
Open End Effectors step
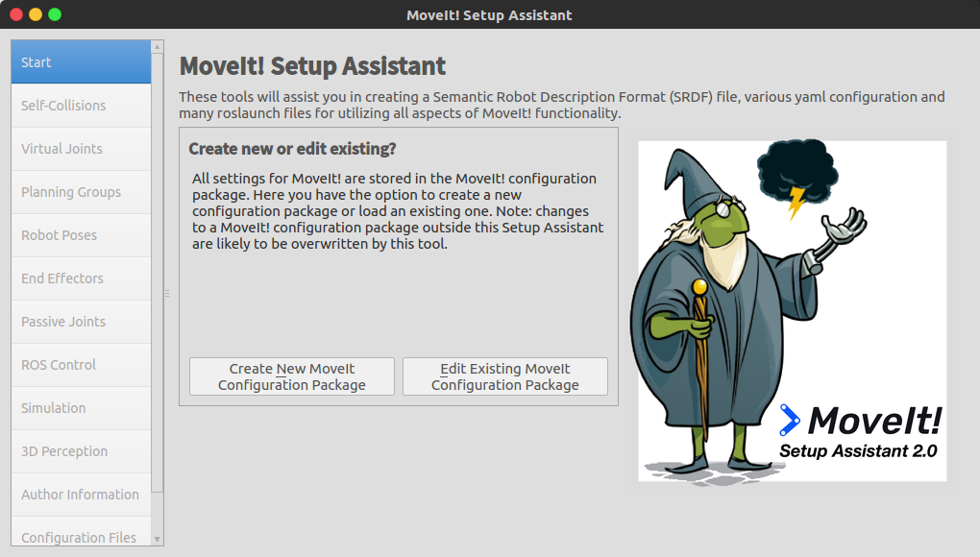click(x=81, y=278)
